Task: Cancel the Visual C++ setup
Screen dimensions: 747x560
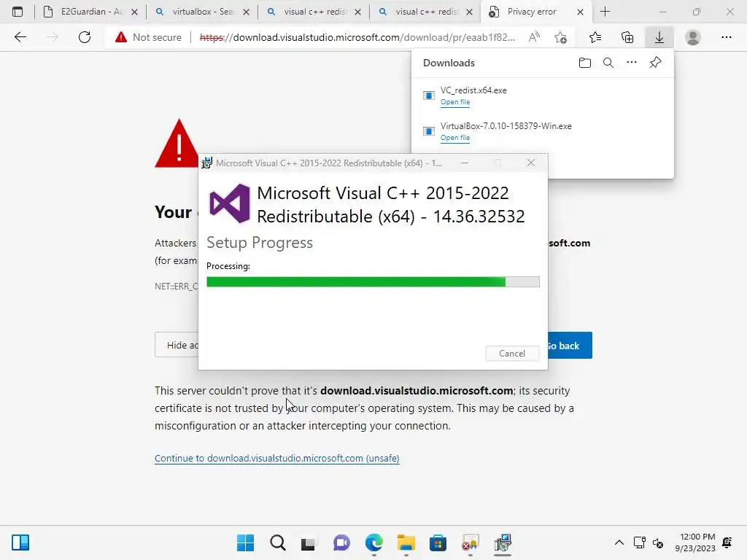Action: pyautogui.click(x=512, y=354)
